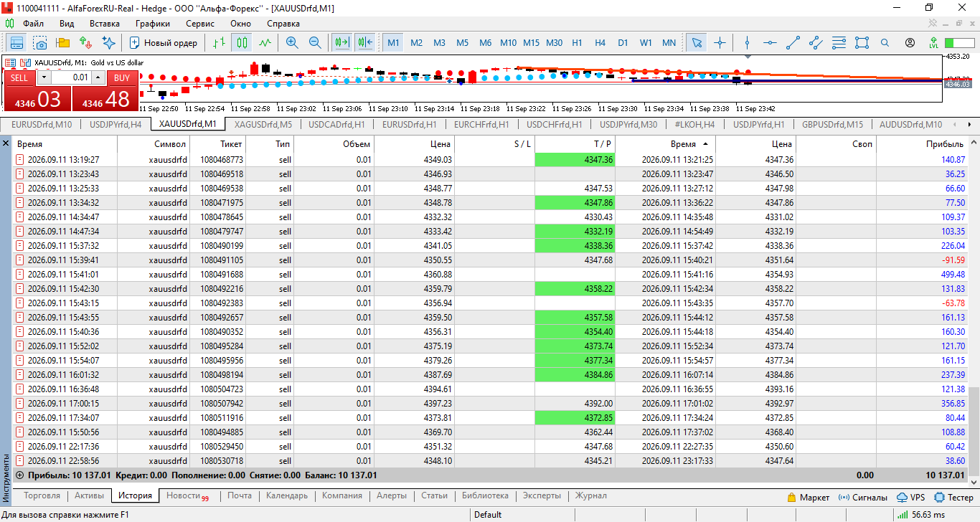Viewport: 980px width, 522px height.
Task: Switch chart to line chart display
Action: [265, 42]
